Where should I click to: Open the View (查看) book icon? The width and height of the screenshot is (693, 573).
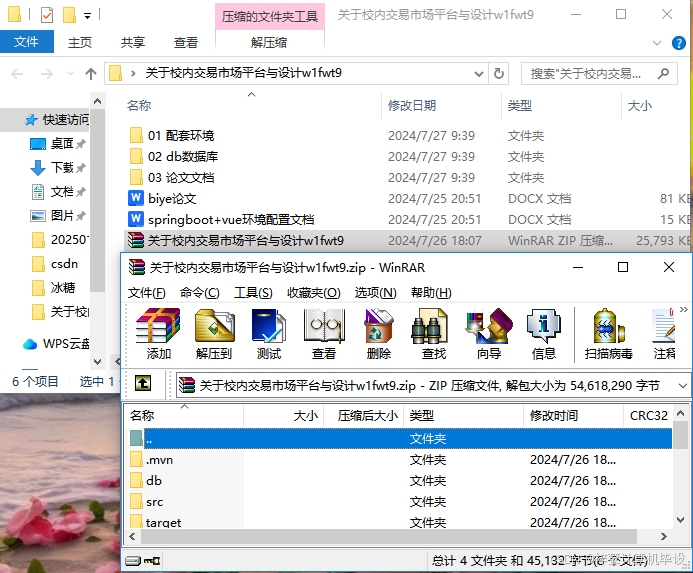click(x=324, y=334)
